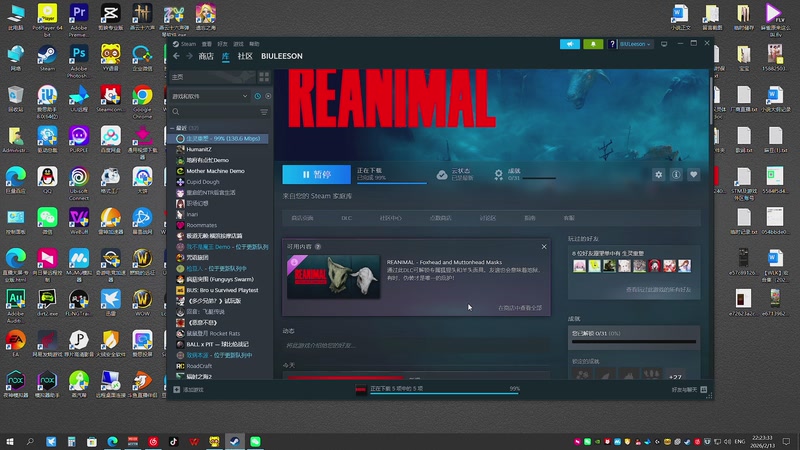The height and width of the screenshot is (450, 800).
Task: Close the available content panel
Action: [544, 247]
